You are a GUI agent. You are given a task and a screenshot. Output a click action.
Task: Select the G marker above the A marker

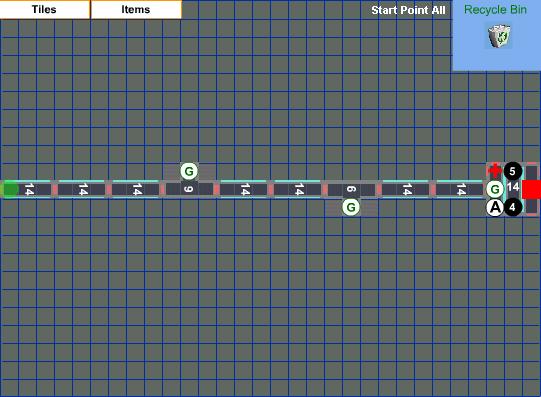[x=495, y=189]
